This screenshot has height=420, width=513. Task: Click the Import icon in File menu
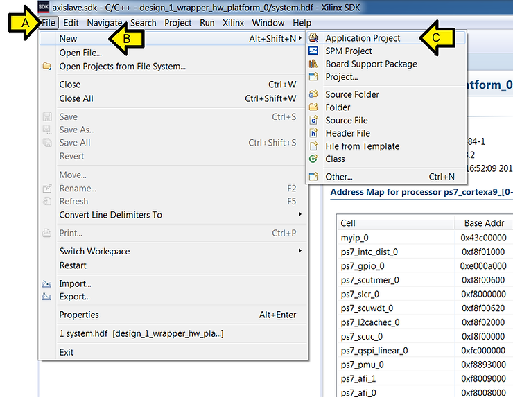click(x=46, y=284)
